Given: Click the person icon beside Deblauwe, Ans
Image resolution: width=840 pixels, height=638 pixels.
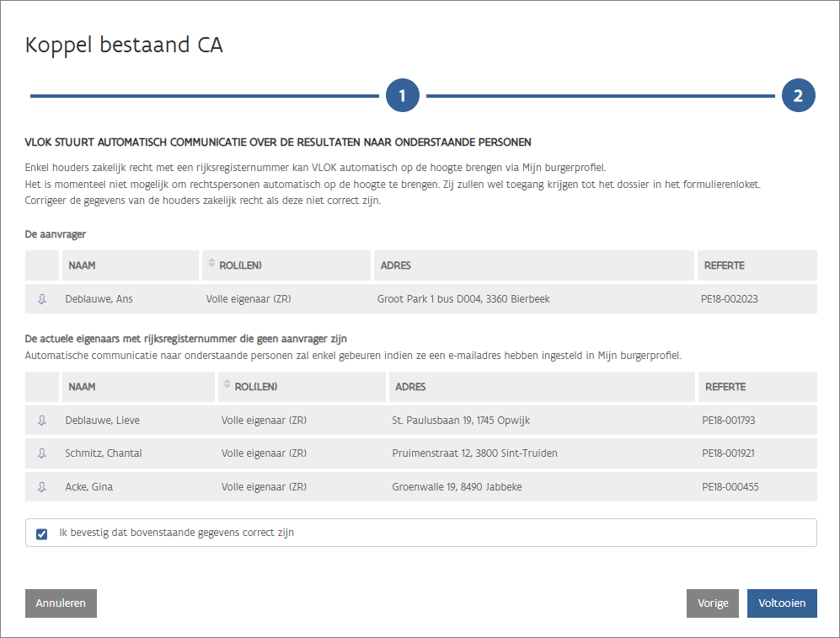Looking at the screenshot, I should tap(42, 299).
